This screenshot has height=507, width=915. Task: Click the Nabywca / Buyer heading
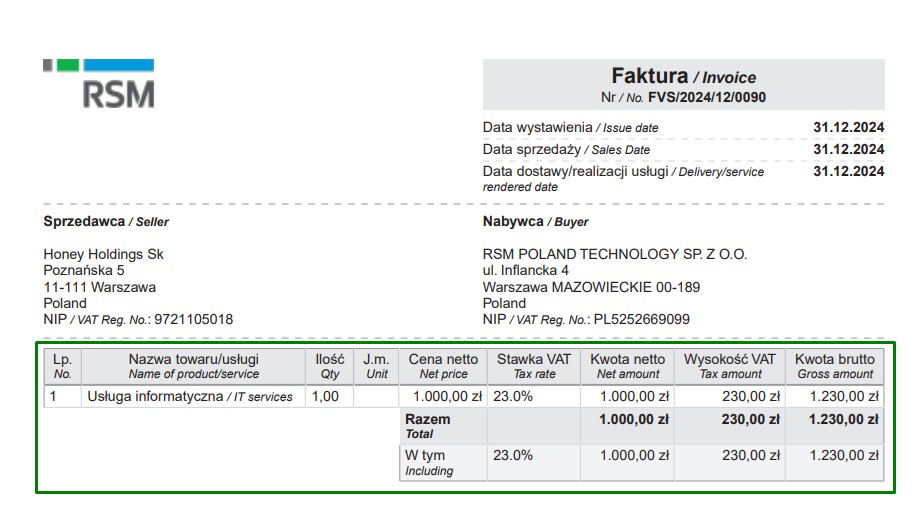click(x=535, y=222)
